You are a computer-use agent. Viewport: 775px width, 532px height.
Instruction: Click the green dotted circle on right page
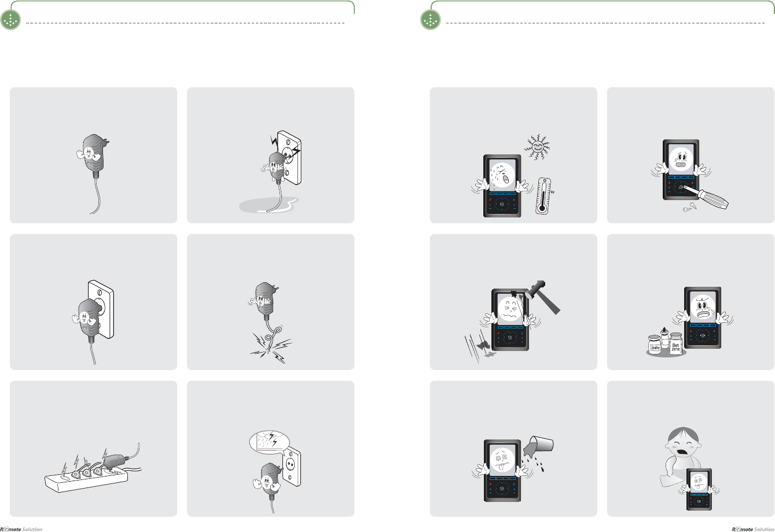[x=430, y=21]
